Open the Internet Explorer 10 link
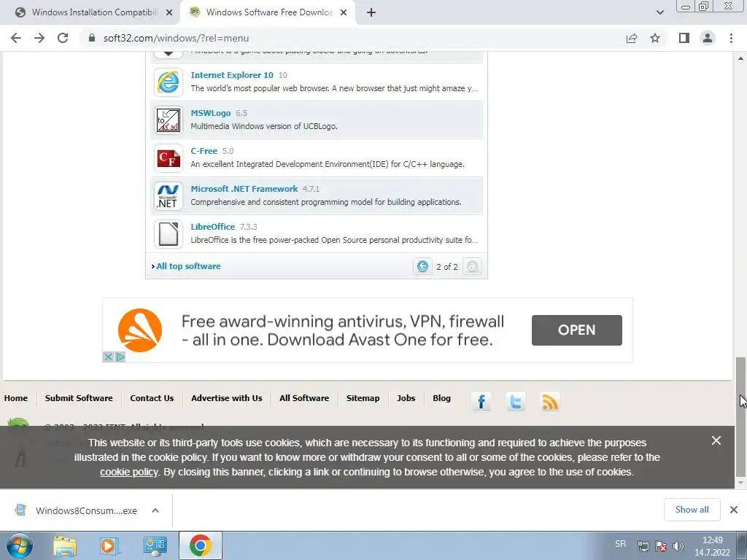This screenshot has width=747, height=560. click(232, 75)
